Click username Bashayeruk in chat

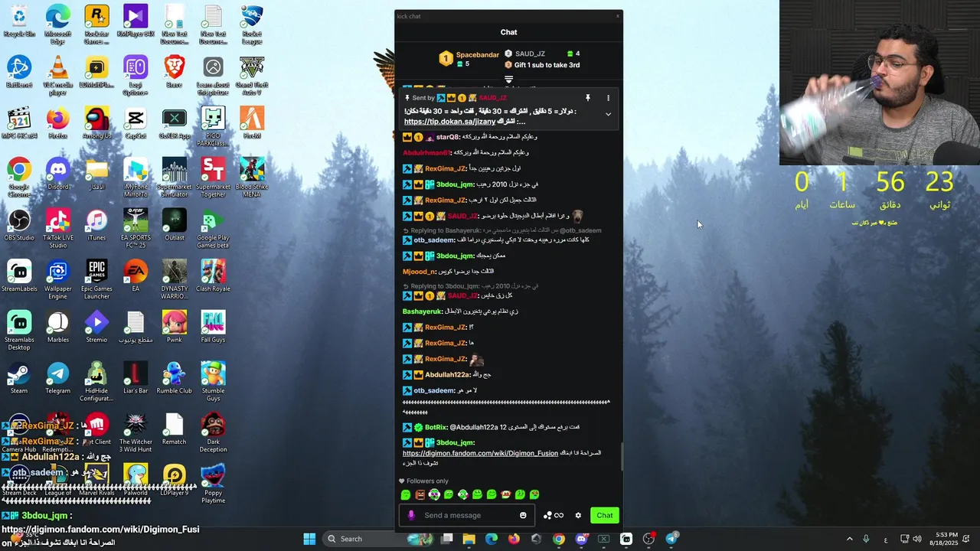423,311
